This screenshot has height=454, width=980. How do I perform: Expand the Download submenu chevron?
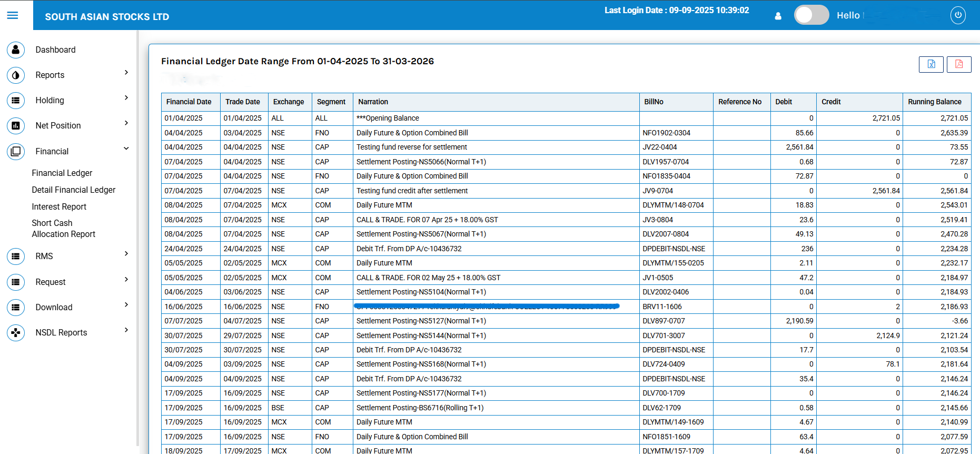[x=126, y=305]
